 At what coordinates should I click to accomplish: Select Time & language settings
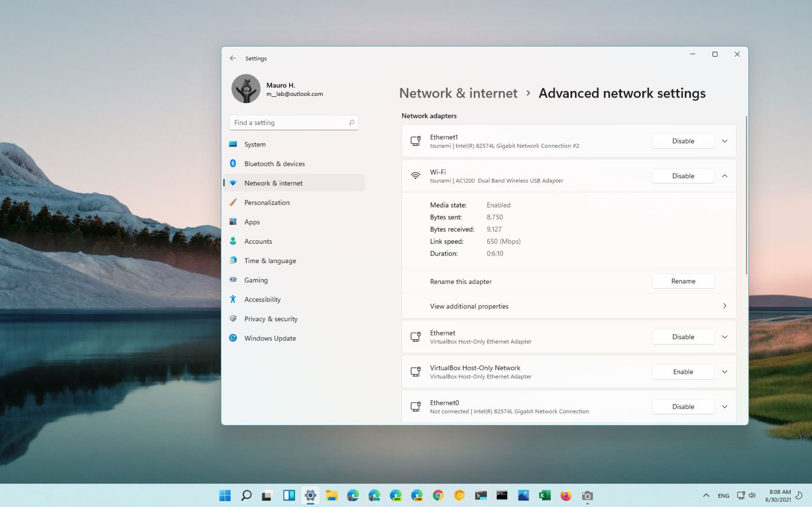tap(270, 260)
